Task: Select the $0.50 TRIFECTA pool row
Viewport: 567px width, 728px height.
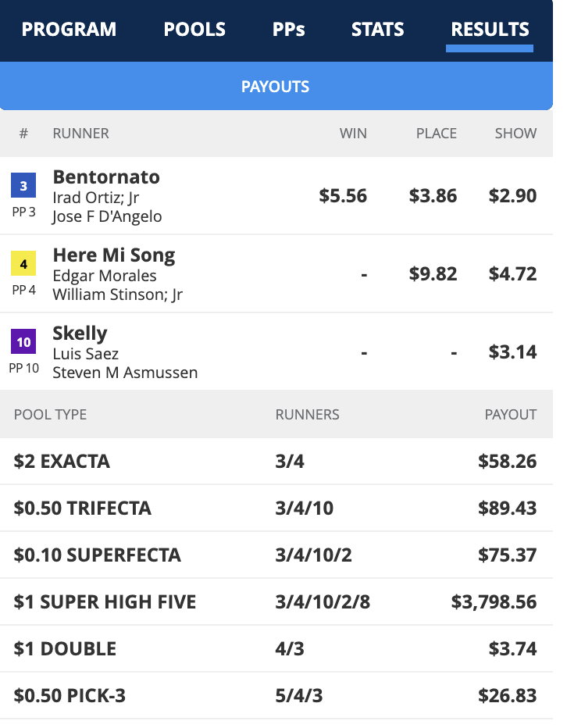Action: click(276, 509)
